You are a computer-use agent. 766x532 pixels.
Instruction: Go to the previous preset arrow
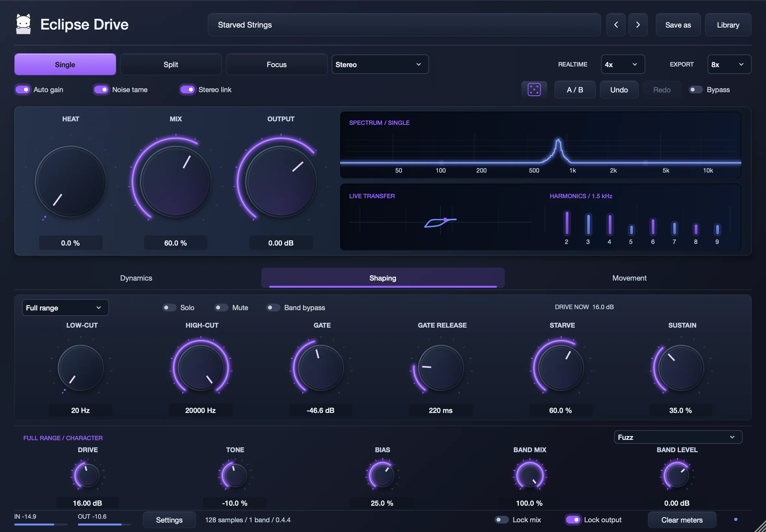tap(616, 25)
